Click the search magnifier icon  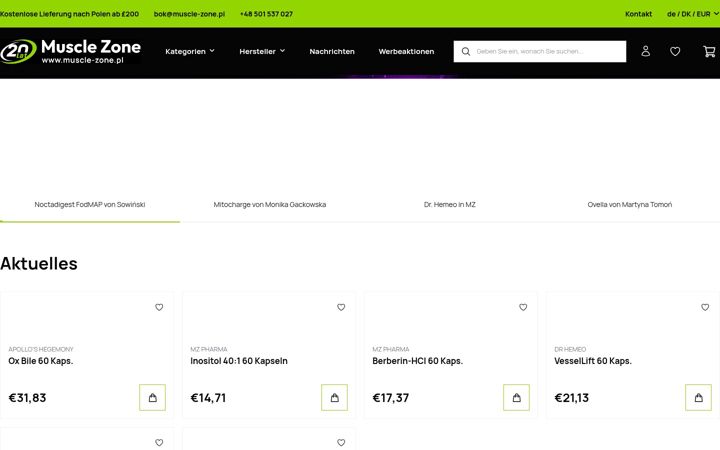[x=466, y=51]
